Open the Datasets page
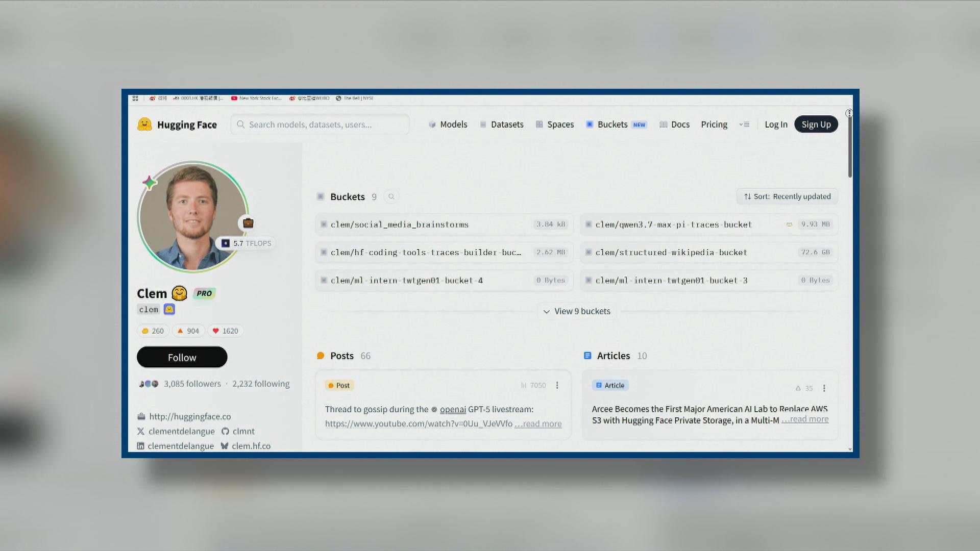Viewport: 980px width, 551px height. coord(501,124)
